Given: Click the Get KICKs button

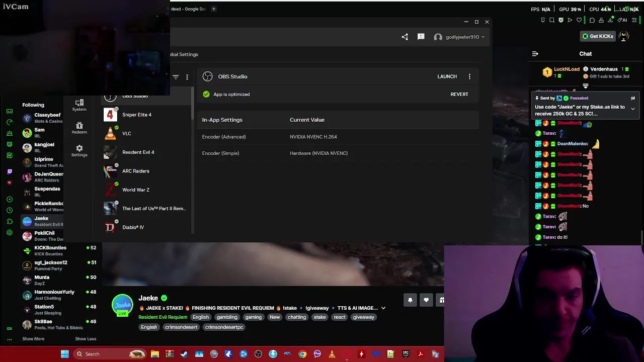Looking at the screenshot, I should [x=598, y=36].
